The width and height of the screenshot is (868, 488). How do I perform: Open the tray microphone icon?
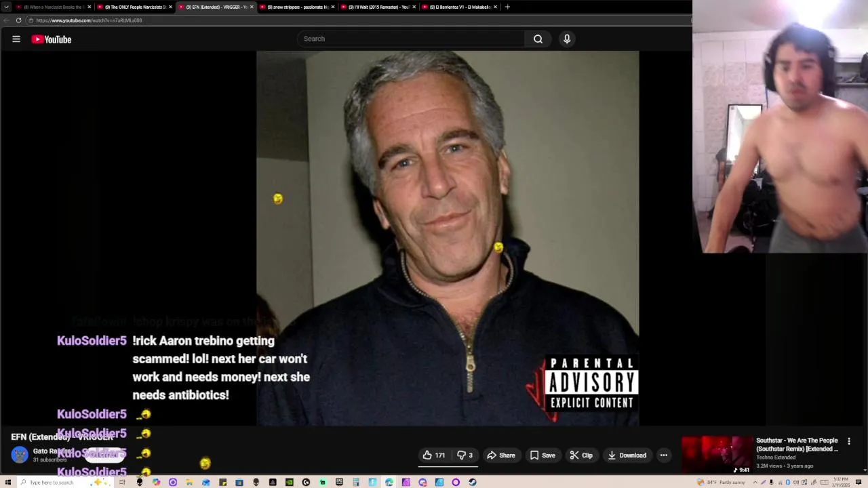click(x=771, y=482)
